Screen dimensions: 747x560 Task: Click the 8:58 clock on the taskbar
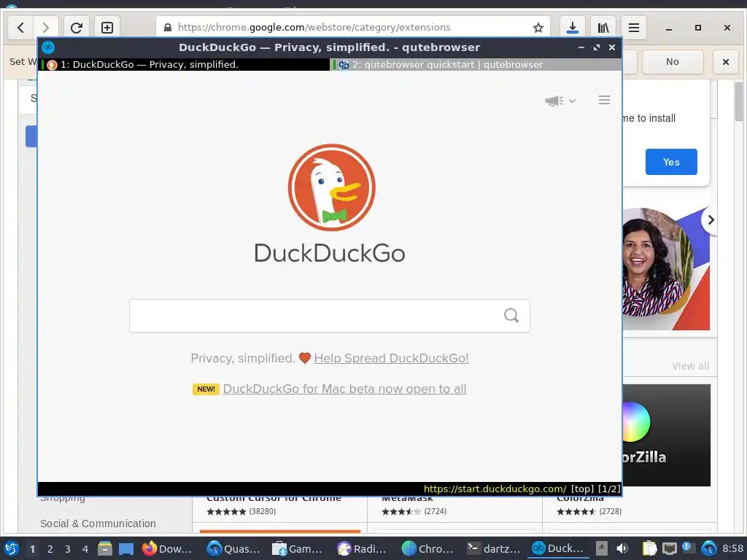coord(732,548)
